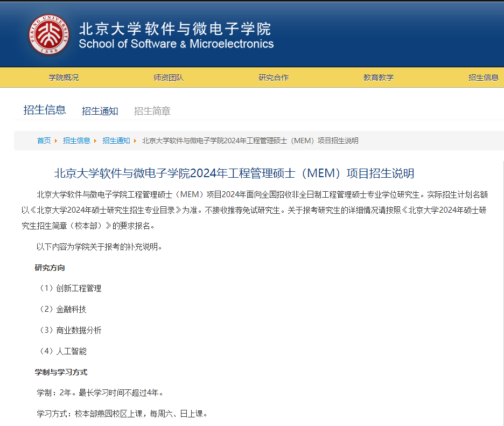Select text （4）人工智能
The image size is (504, 426).
[x=61, y=351]
